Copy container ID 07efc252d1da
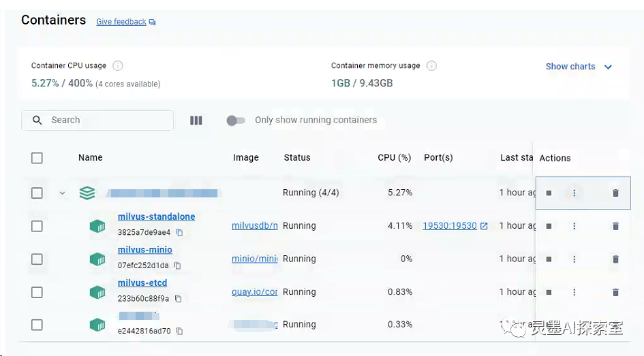Viewport: 644px width, 356px height. click(178, 265)
